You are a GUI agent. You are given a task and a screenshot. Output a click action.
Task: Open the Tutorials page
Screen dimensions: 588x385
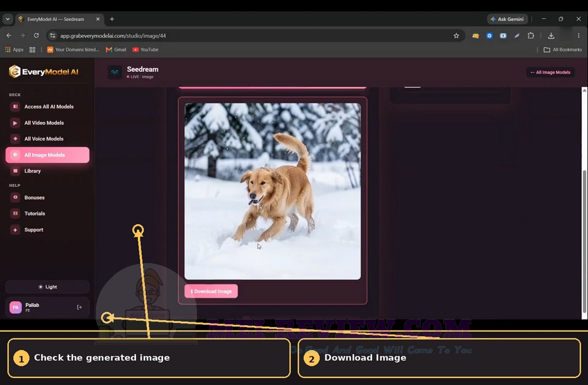pyautogui.click(x=47, y=214)
